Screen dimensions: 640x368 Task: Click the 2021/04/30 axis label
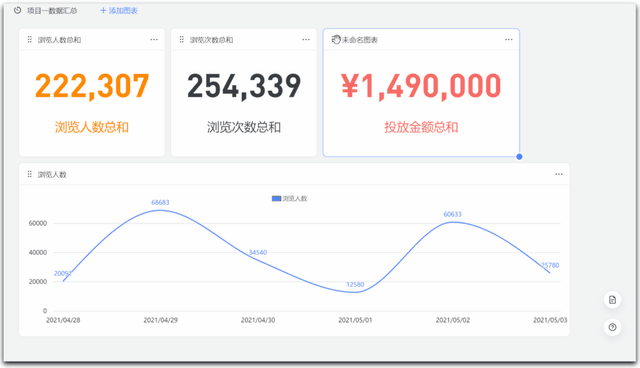click(258, 320)
